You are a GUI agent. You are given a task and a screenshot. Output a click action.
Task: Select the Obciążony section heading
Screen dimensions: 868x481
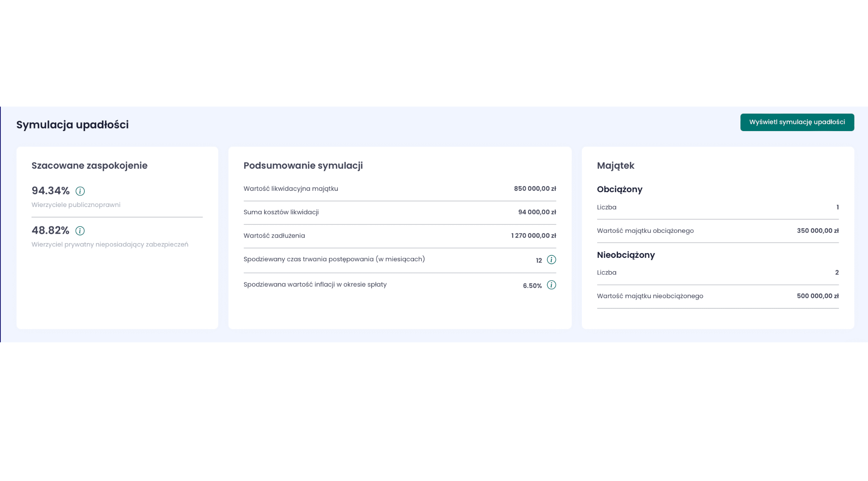click(x=619, y=190)
